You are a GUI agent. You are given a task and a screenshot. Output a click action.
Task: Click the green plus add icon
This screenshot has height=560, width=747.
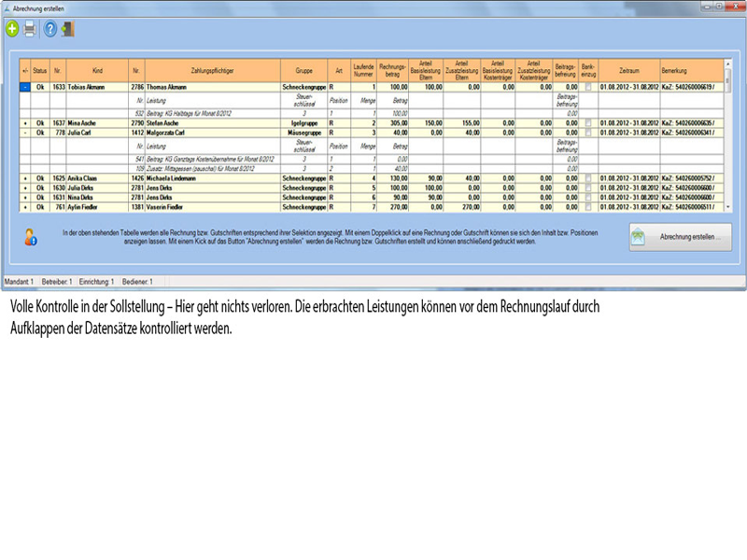pyautogui.click(x=11, y=28)
